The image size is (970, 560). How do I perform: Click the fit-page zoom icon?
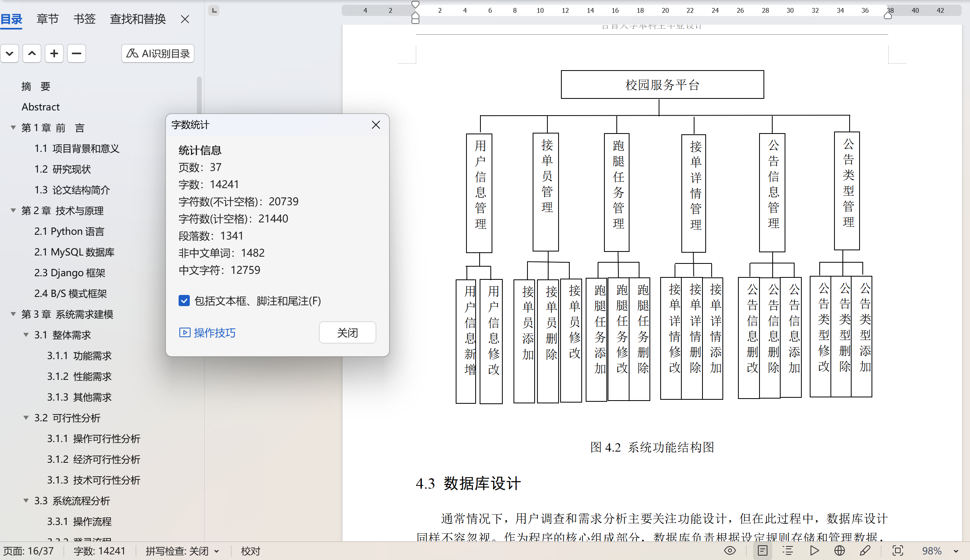[898, 551]
